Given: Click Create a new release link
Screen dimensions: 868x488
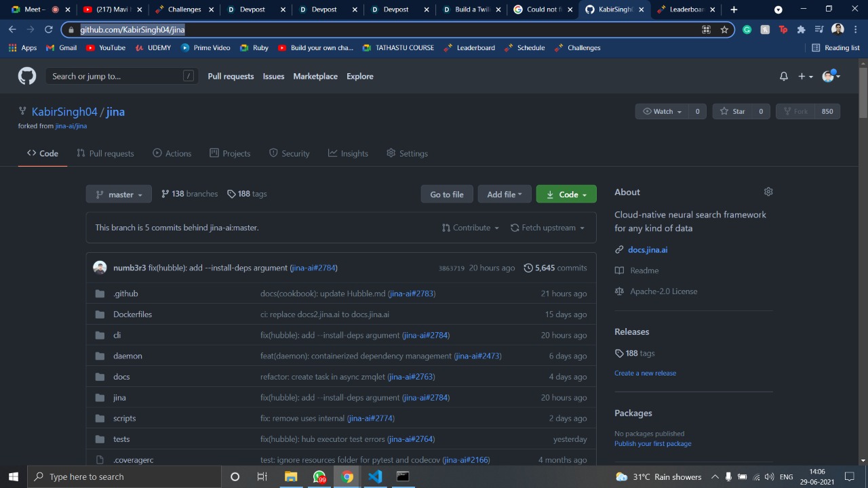Looking at the screenshot, I should [645, 373].
